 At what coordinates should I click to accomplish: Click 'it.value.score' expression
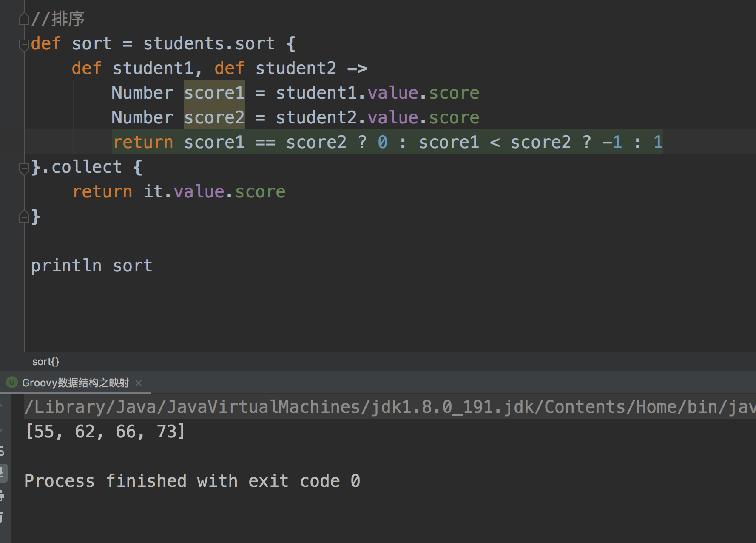(x=215, y=191)
